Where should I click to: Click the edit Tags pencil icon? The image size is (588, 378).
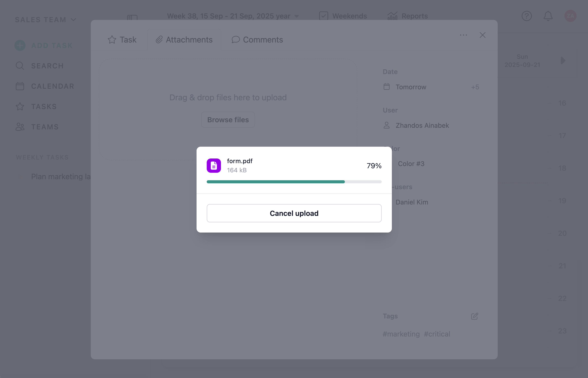click(474, 316)
